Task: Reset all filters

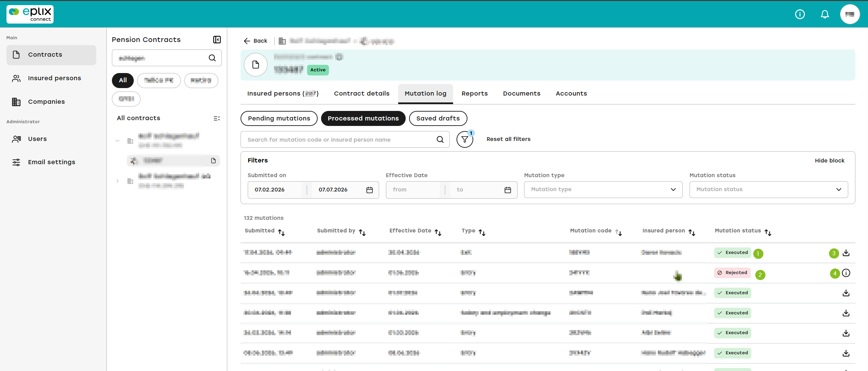Action: click(508, 139)
